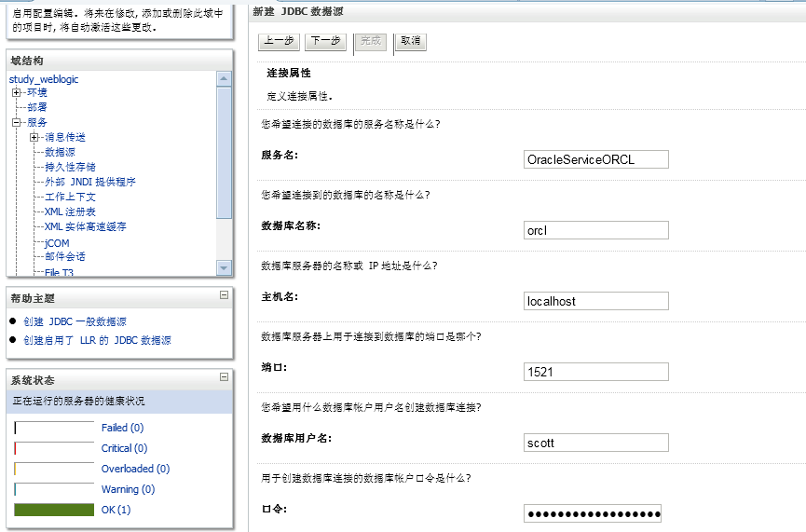Expand the 环境 tree node
Image resolution: width=806 pixels, height=532 pixels.
(17, 92)
